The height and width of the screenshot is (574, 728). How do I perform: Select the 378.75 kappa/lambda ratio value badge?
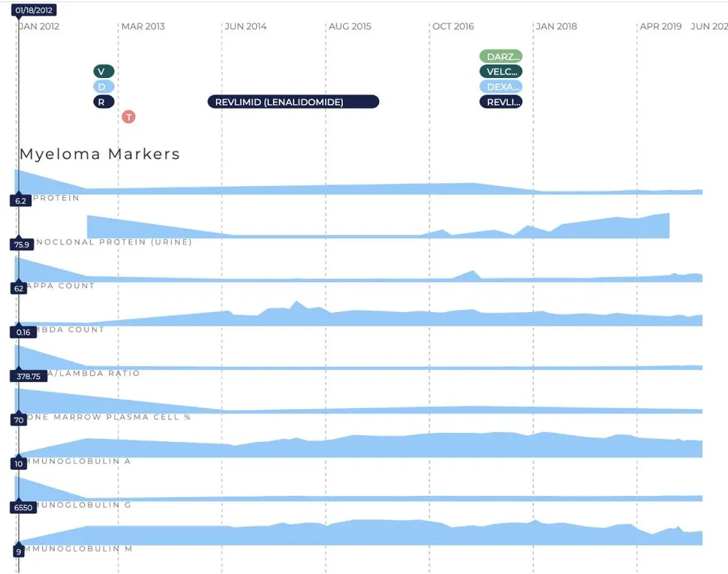click(x=26, y=377)
